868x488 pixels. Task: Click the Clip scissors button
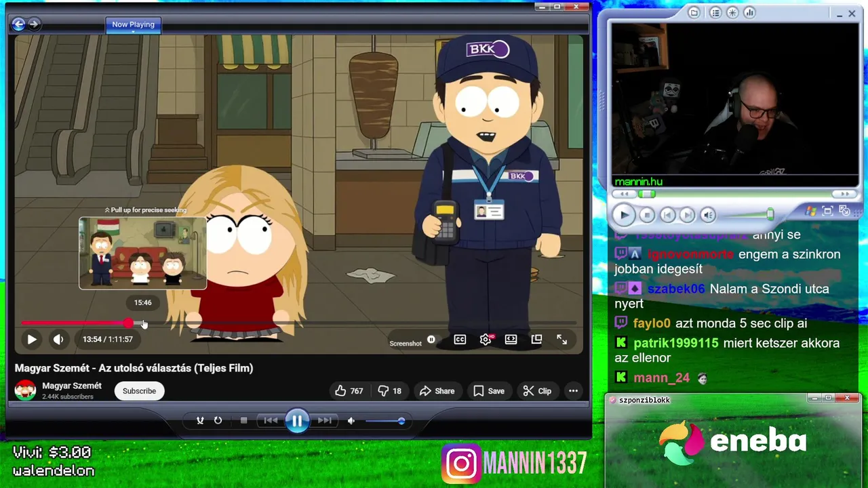[x=537, y=391]
